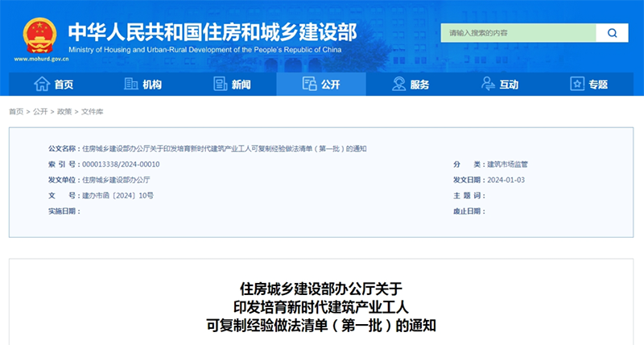Navigate to 文件库 breadcrumb link

coord(92,111)
